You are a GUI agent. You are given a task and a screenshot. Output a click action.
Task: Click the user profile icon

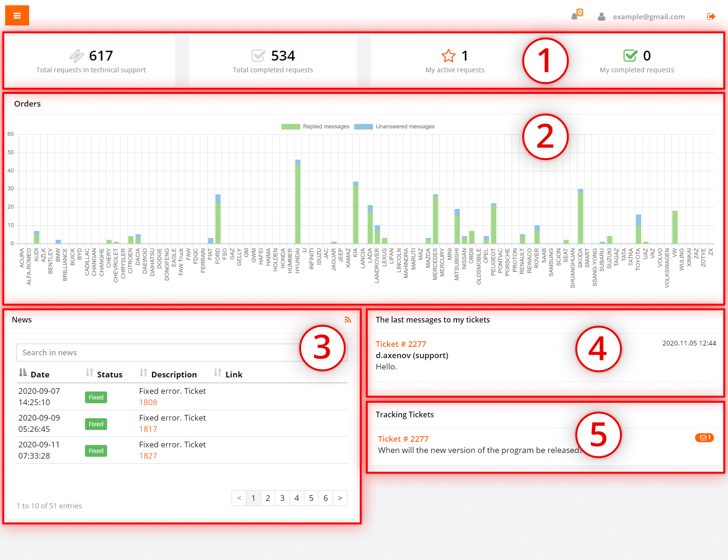tap(601, 17)
